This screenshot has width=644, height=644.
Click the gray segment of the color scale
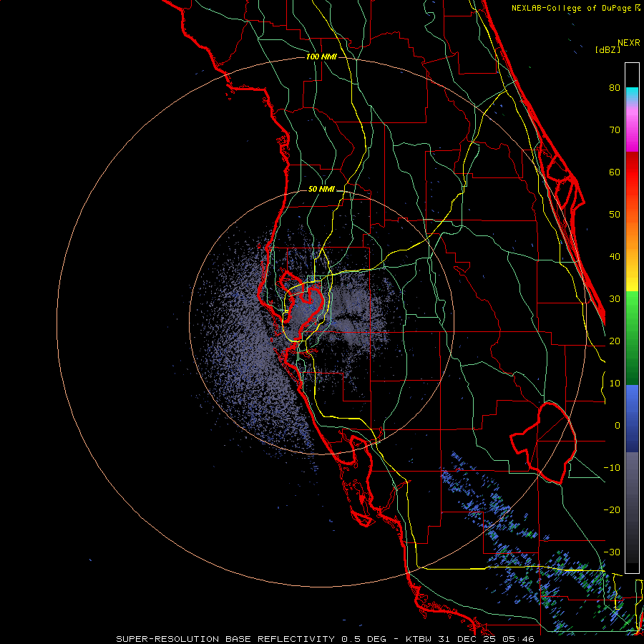[x=632, y=507]
